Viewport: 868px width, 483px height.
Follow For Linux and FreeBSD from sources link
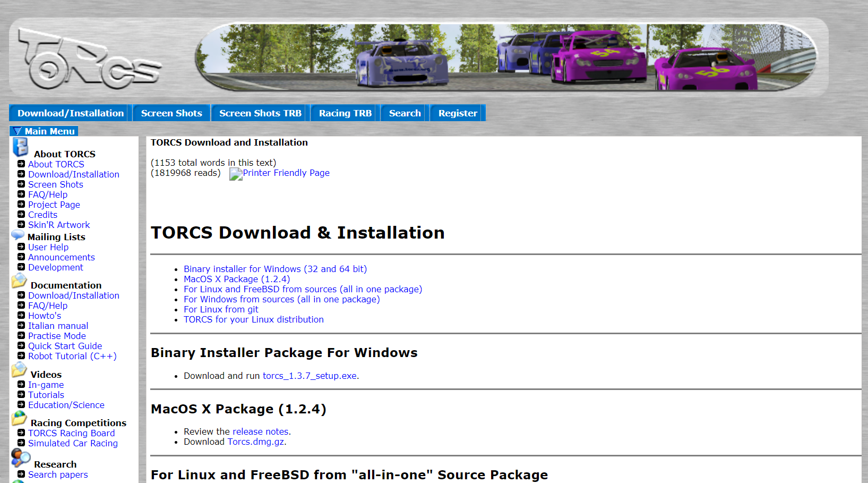coord(303,289)
